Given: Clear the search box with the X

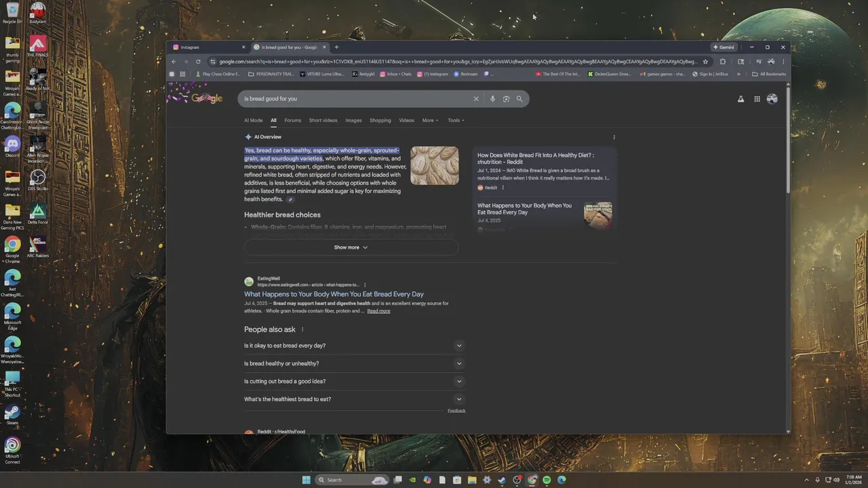Looking at the screenshot, I should coord(476,99).
